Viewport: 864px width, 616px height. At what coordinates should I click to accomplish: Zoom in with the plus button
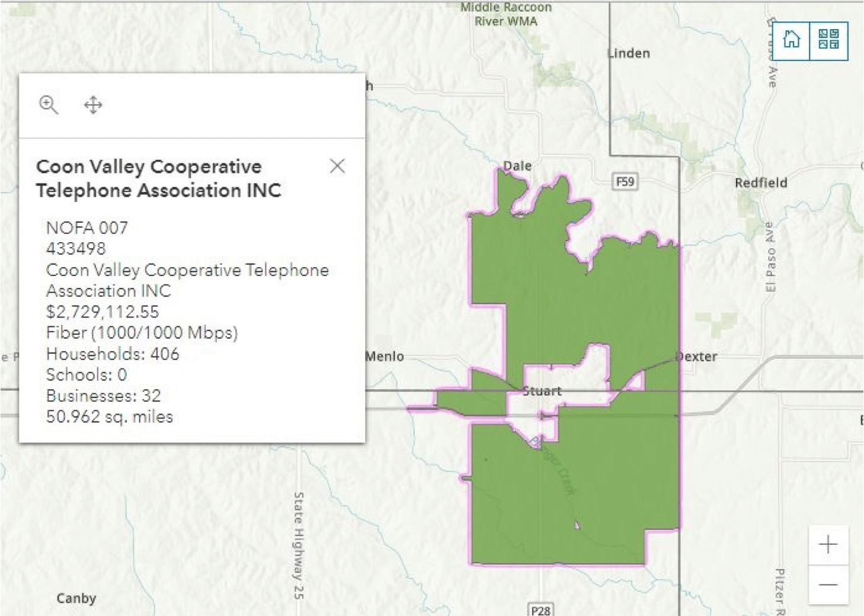pyautogui.click(x=828, y=544)
